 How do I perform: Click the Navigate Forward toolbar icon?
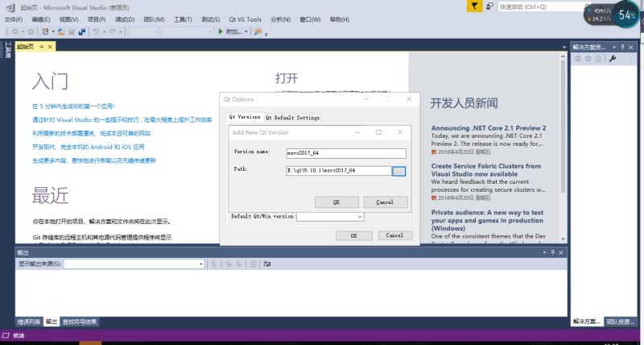point(30,31)
